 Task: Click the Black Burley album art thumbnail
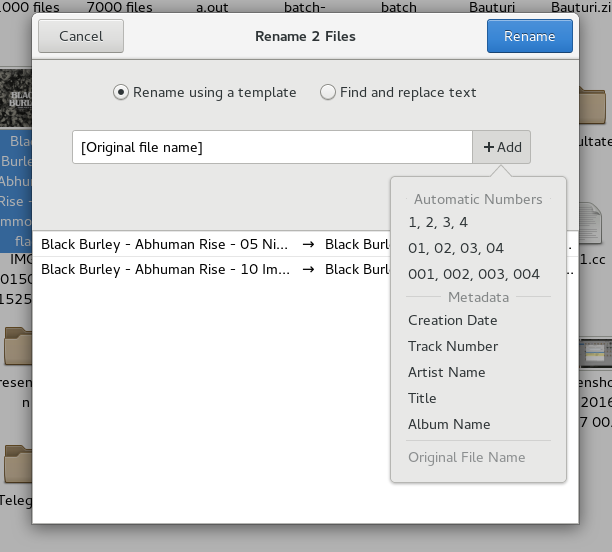pos(17,97)
